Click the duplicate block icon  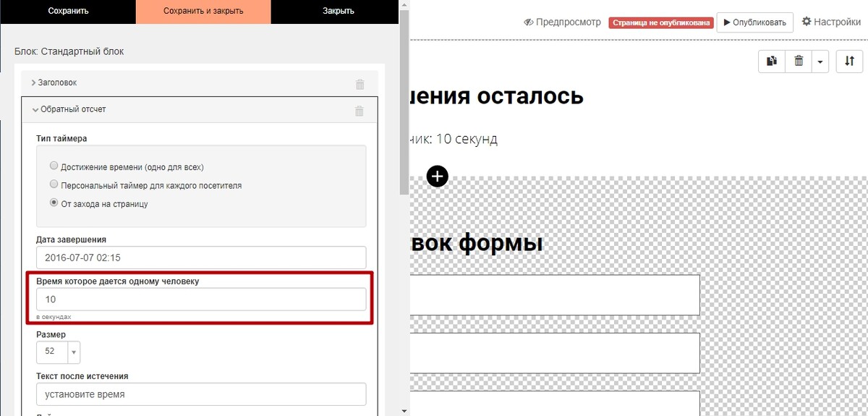click(772, 61)
